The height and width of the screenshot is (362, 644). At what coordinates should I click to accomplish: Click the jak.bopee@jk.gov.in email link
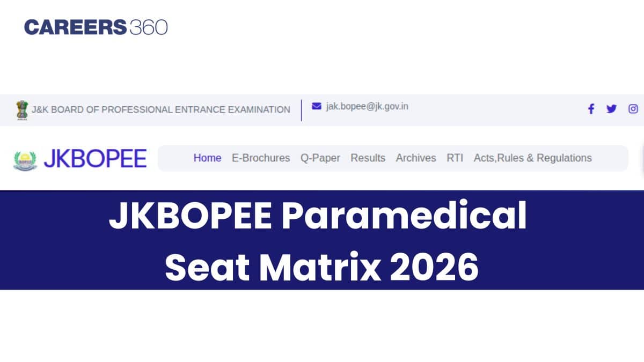[367, 106]
